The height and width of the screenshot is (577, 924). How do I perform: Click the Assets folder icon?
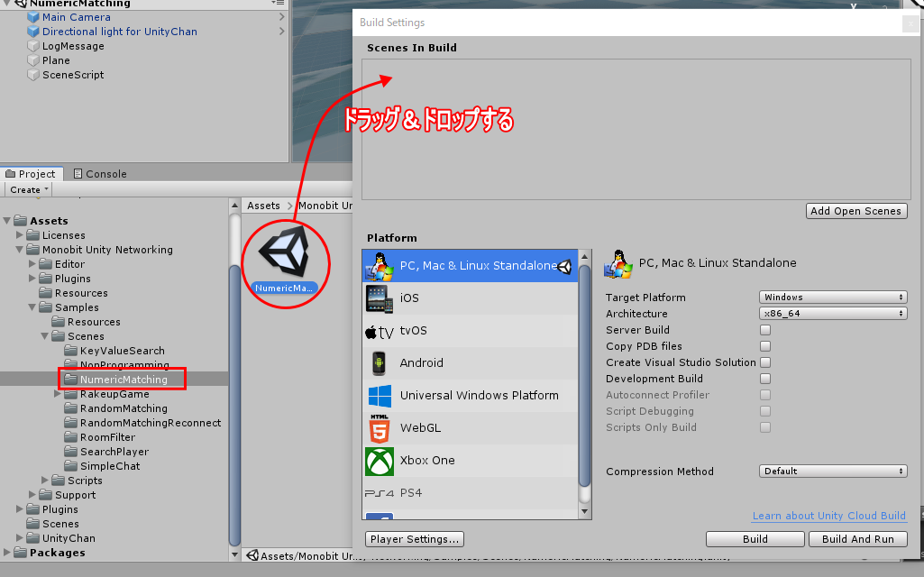click(x=21, y=220)
